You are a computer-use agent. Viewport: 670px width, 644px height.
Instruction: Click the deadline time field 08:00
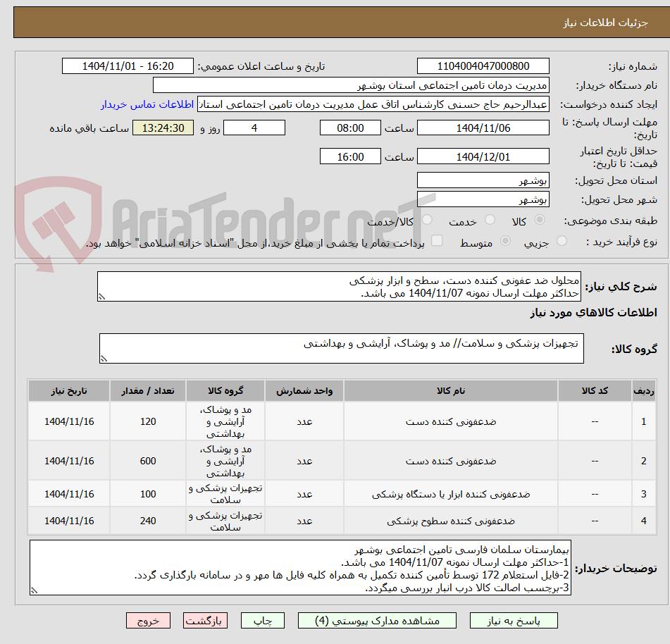tap(350, 128)
